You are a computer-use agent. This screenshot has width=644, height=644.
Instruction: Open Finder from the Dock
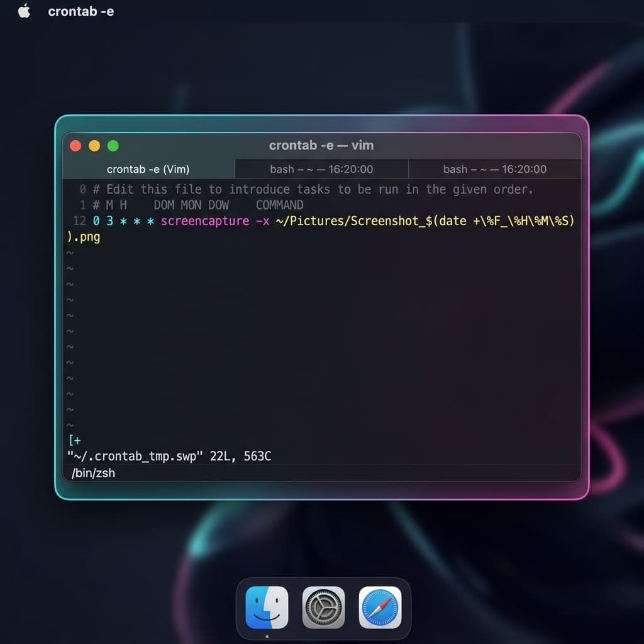(265, 608)
